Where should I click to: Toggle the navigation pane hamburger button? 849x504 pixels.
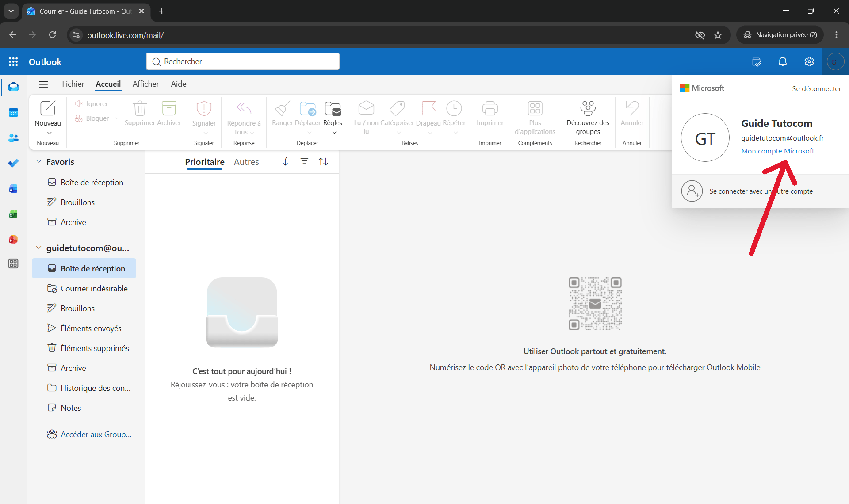[43, 84]
